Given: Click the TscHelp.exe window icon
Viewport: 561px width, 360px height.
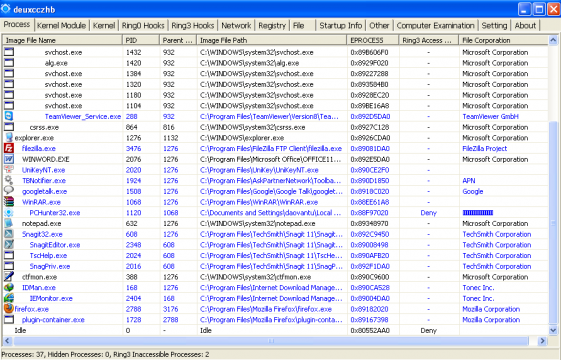Looking at the screenshot, I should coord(9,256).
